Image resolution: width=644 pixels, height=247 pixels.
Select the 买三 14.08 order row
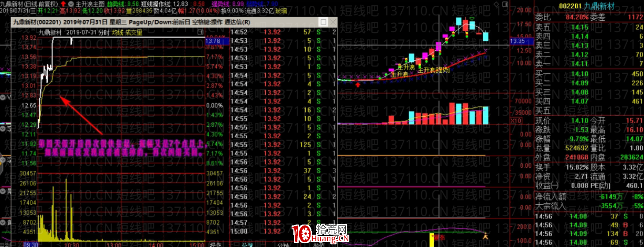tap(589, 92)
